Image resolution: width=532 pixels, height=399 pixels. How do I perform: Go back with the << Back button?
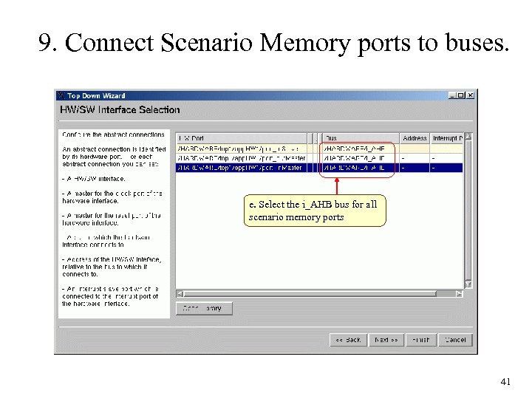coord(349,340)
